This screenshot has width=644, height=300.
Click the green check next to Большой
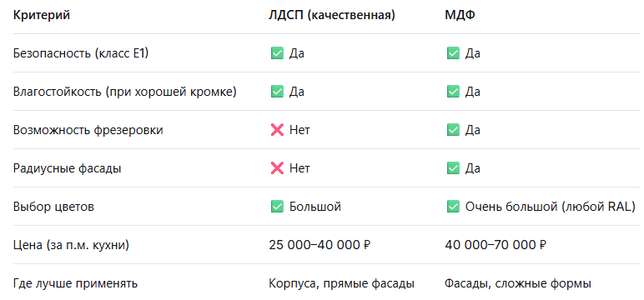[277, 207]
